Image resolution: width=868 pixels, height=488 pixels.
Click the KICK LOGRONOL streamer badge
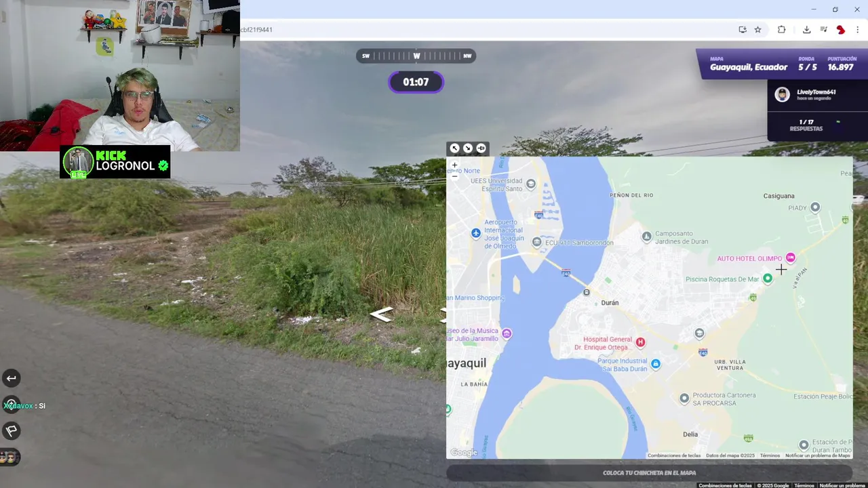pos(115,163)
